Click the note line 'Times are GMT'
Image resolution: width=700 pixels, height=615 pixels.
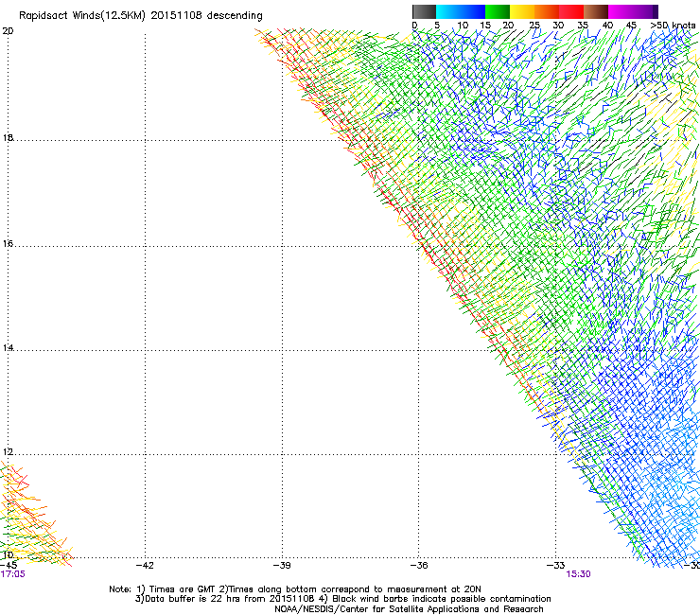(x=183, y=589)
